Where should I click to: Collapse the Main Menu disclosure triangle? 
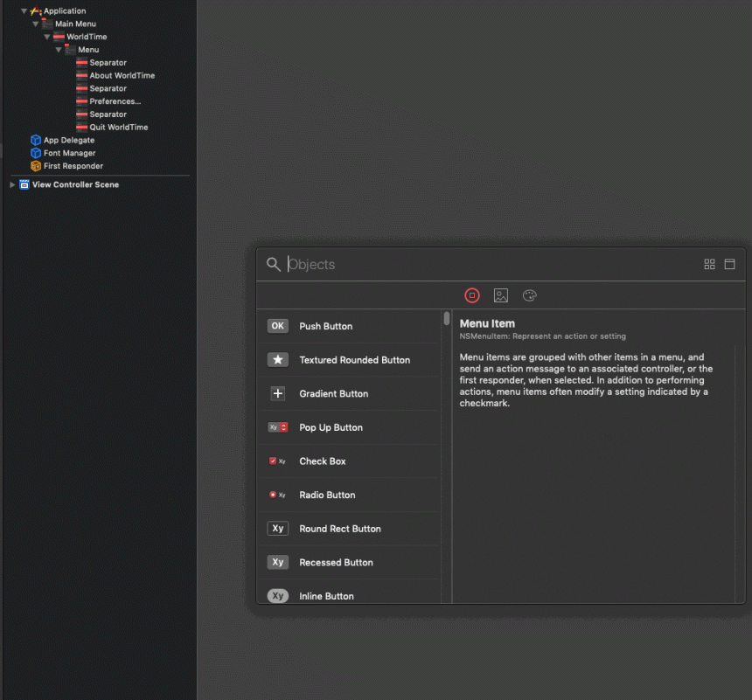tap(35, 24)
